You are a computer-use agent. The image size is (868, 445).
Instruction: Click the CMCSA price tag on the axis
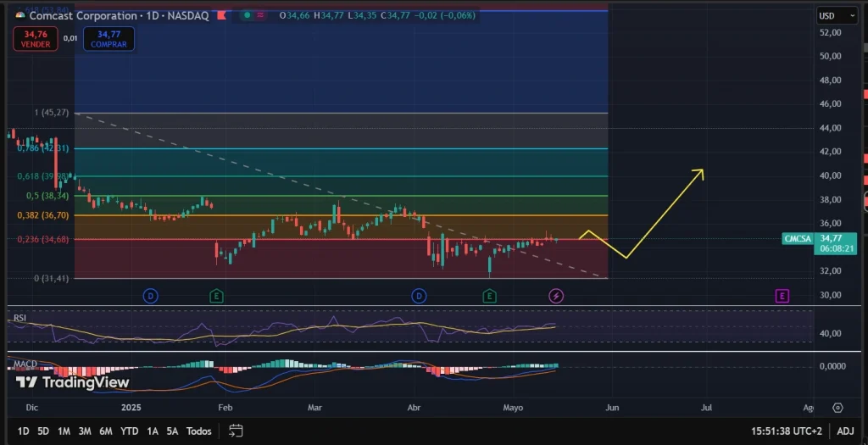point(798,238)
